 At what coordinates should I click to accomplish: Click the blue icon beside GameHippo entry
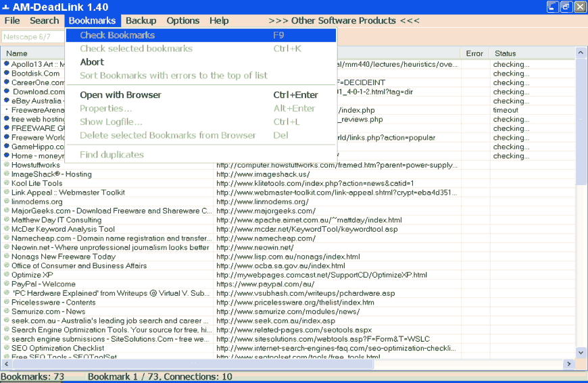click(6, 146)
